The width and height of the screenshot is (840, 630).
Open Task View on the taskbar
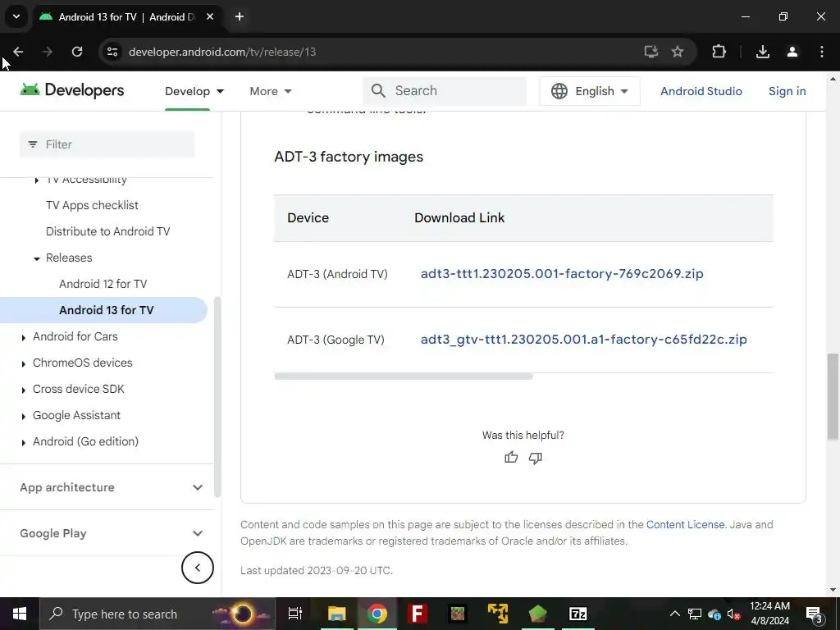295,614
